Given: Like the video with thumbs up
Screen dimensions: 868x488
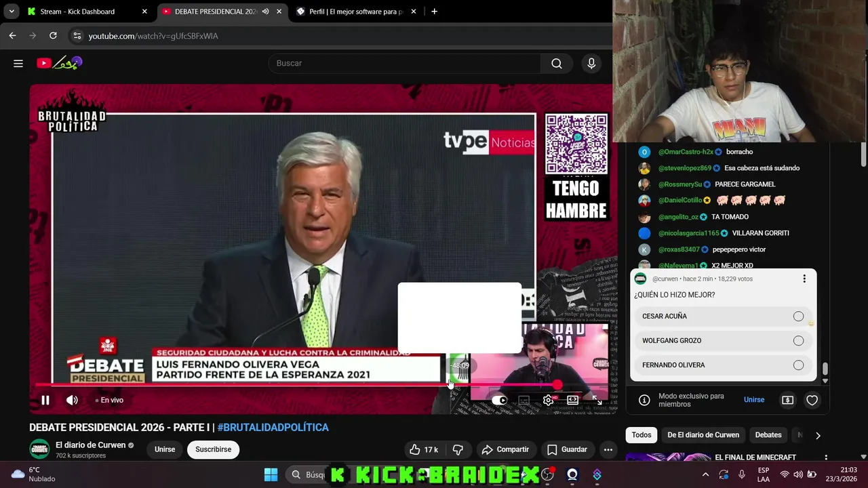Looking at the screenshot, I should tap(424, 449).
